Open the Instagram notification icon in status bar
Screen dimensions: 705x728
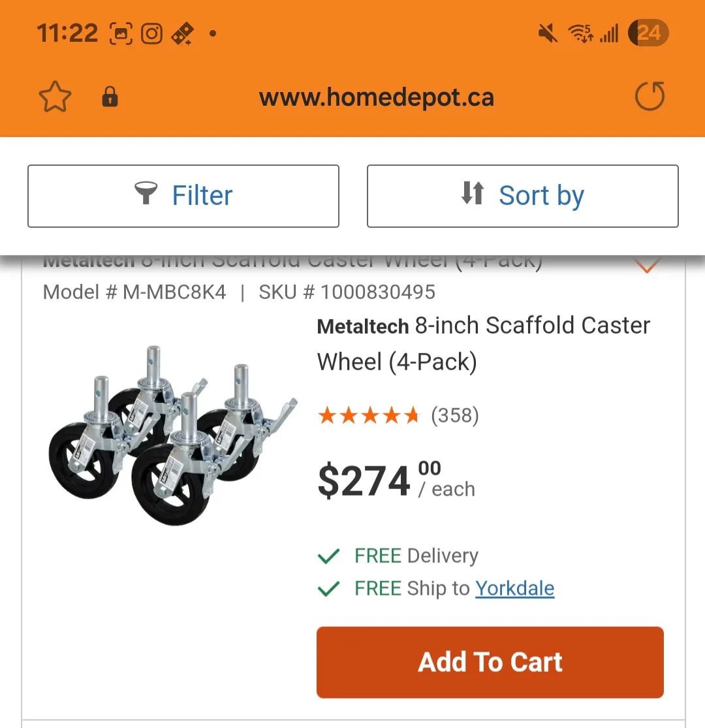[x=152, y=33]
